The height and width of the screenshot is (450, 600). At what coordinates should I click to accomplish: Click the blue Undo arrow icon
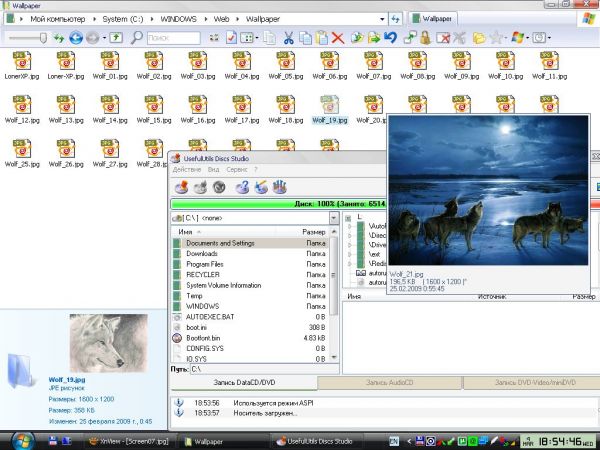pyautogui.click(x=389, y=38)
